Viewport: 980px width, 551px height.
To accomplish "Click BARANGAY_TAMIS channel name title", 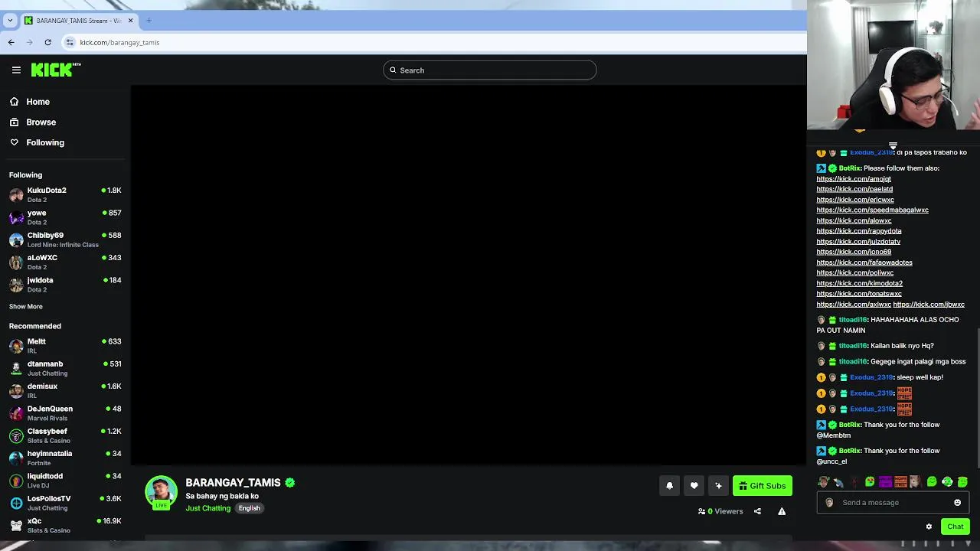I will pos(233,483).
